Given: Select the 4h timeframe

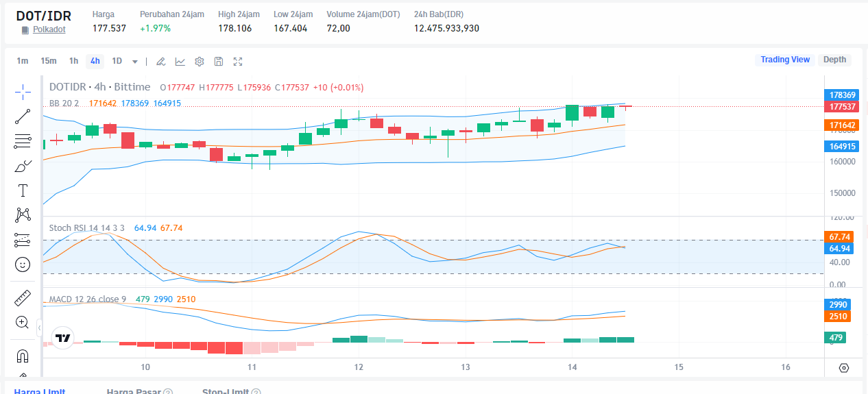Looking at the screenshot, I should point(95,61).
